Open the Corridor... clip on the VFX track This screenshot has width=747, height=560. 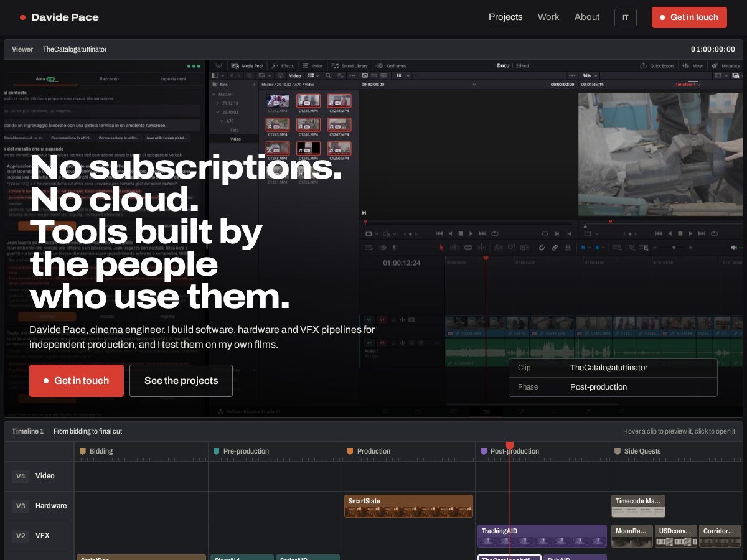[x=720, y=536]
